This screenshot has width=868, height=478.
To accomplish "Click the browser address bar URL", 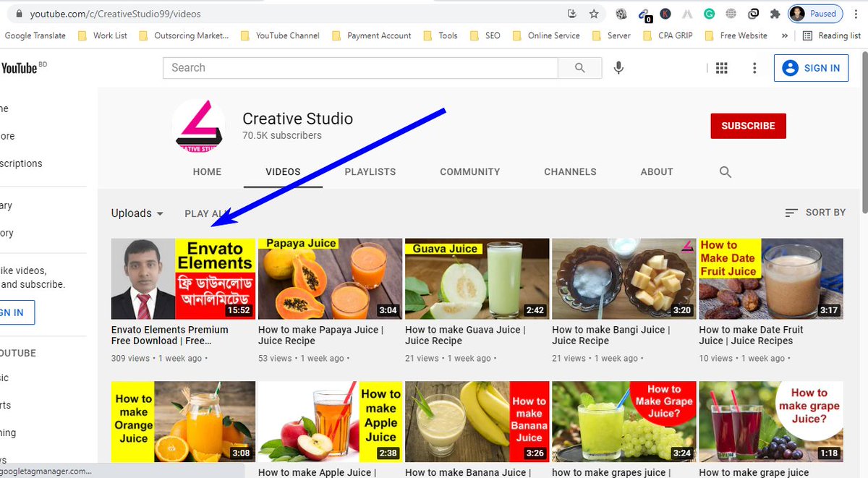I will pos(116,14).
